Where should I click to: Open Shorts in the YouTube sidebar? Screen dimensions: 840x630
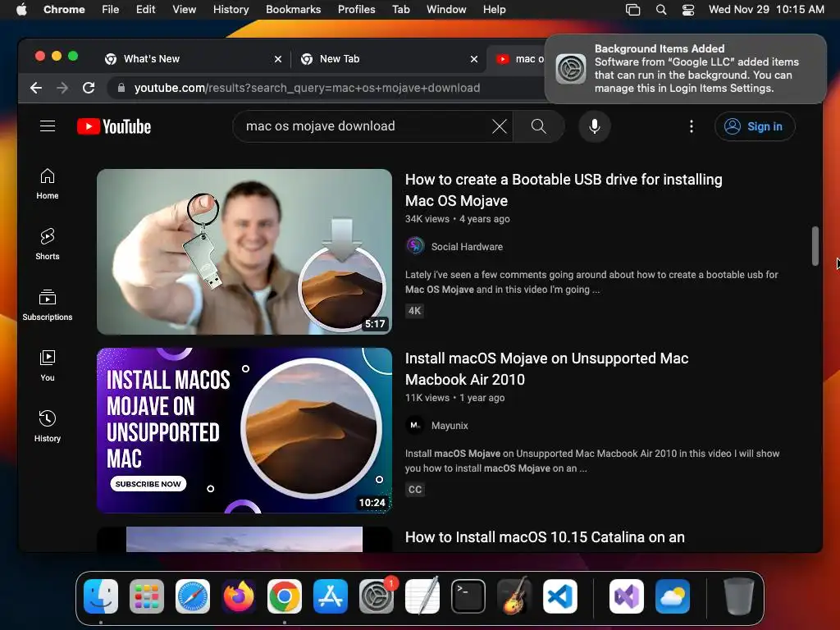pyautogui.click(x=48, y=244)
